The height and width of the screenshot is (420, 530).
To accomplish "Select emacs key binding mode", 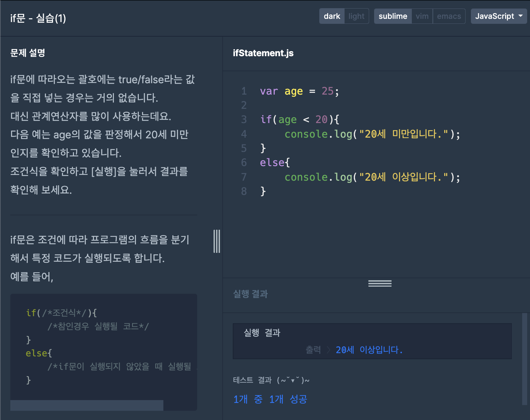I will tap(449, 16).
